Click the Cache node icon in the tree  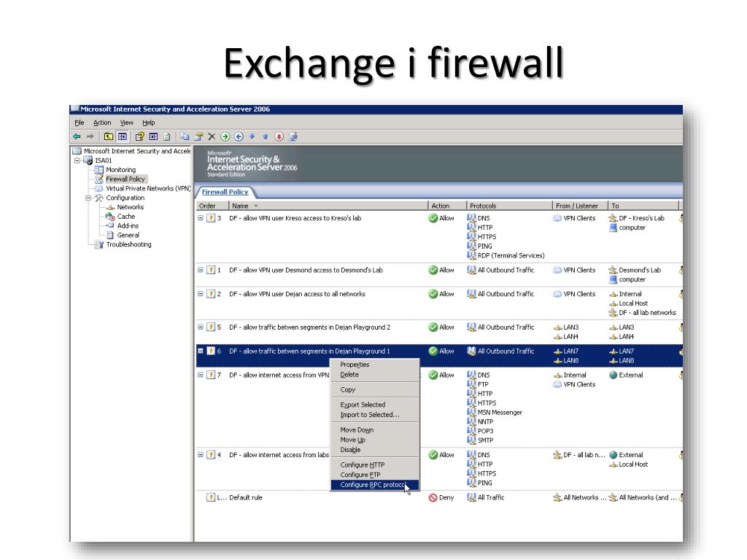coord(110,216)
